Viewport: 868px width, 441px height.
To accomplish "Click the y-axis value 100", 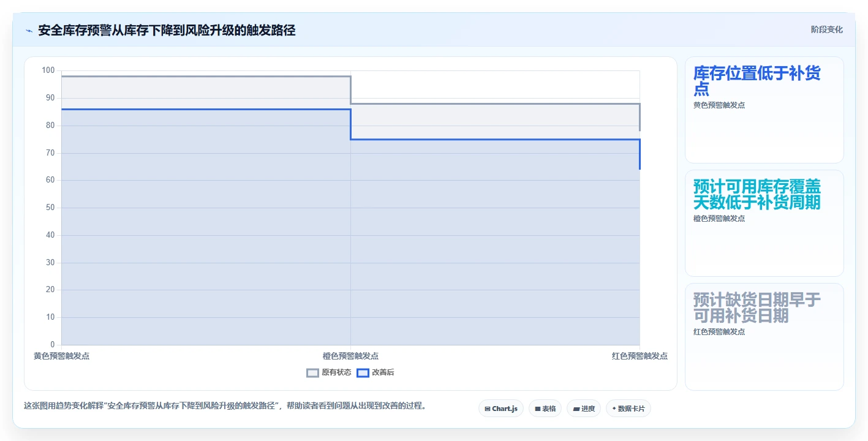I will (x=48, y=70).
